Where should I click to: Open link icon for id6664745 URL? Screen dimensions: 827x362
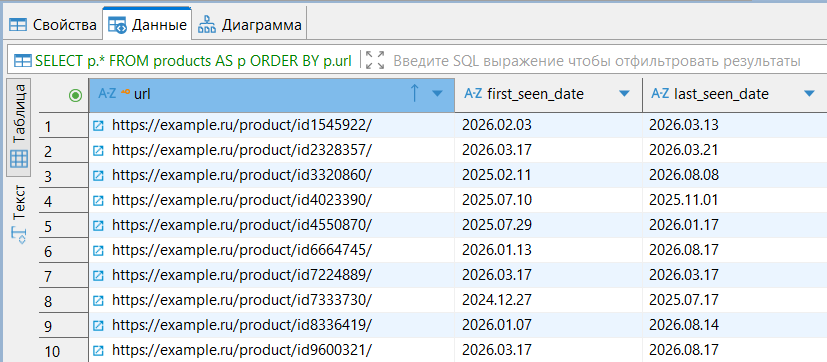(x=98, y=250)
